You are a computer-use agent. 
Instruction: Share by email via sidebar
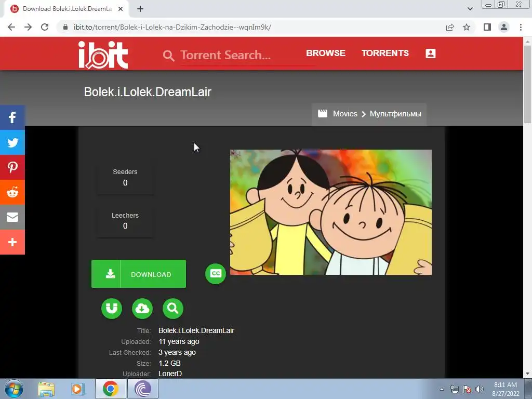12,217
